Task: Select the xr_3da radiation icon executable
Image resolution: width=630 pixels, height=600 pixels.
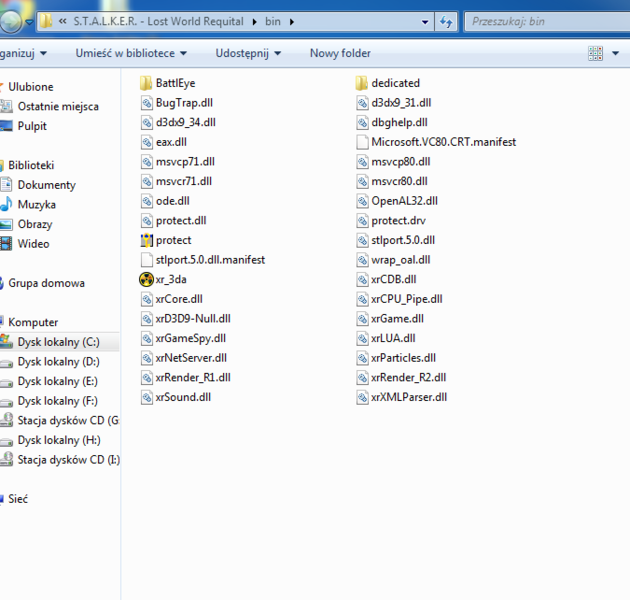Action: (x=168, y=279)
